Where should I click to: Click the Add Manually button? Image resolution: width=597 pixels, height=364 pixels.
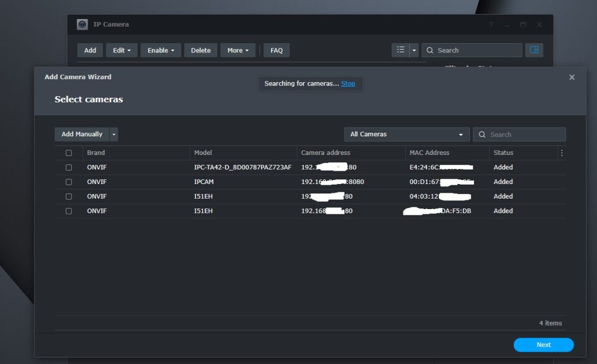coord(82,135)
